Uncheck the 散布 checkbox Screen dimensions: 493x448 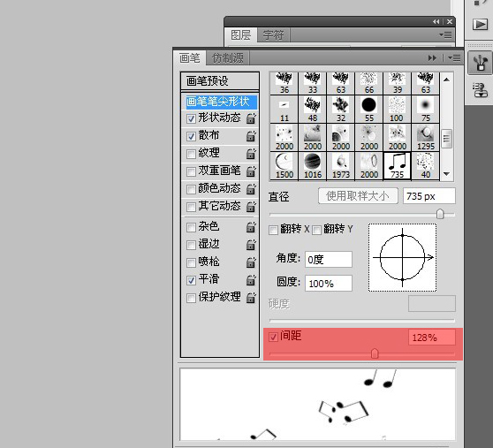tap(191, 136)
